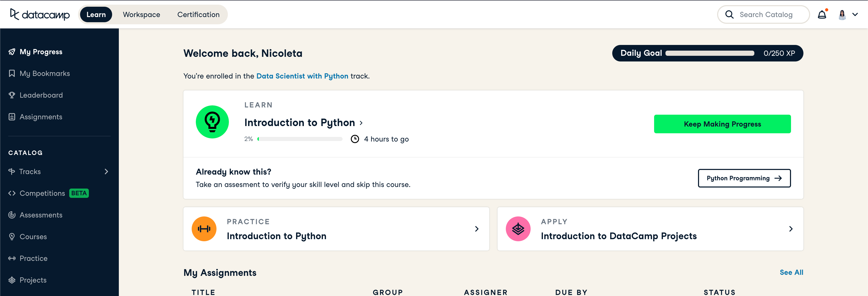Click the signpost icon beside Tracks
Image resolution: width=868 pixels, height=296 pixels.
(x=12, y=172)
